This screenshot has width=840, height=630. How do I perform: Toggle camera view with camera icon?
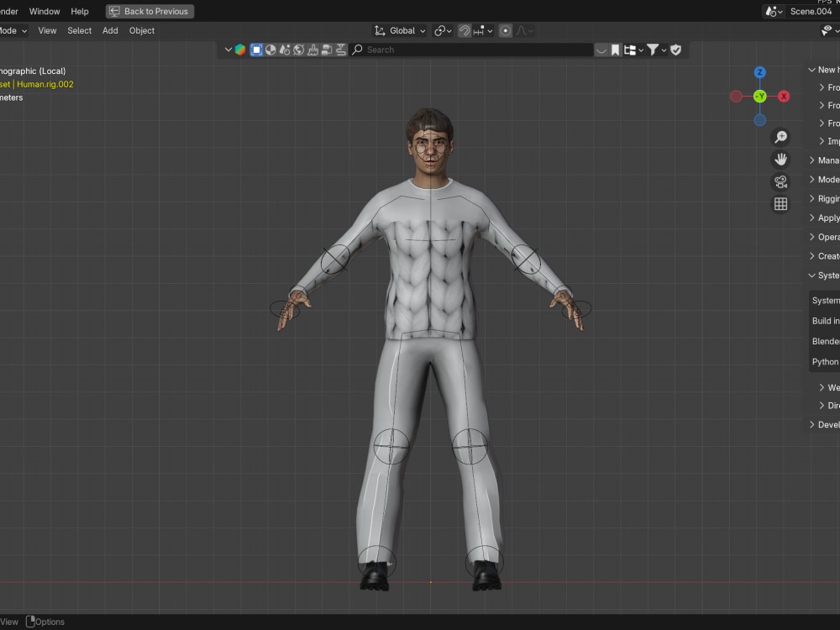[781, 182]
